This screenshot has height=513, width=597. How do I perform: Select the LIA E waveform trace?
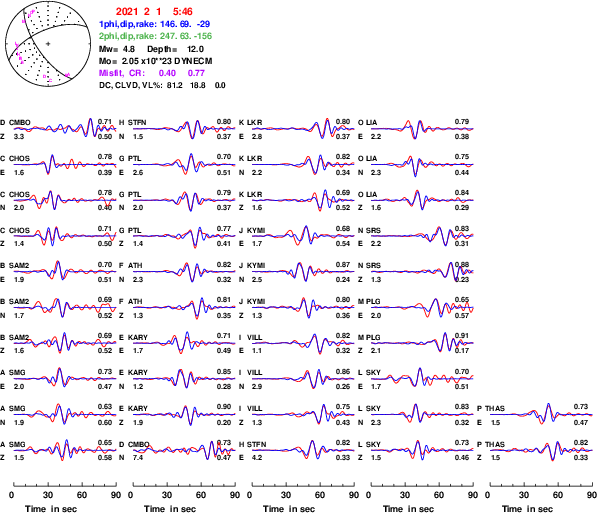tap(422, 129)
